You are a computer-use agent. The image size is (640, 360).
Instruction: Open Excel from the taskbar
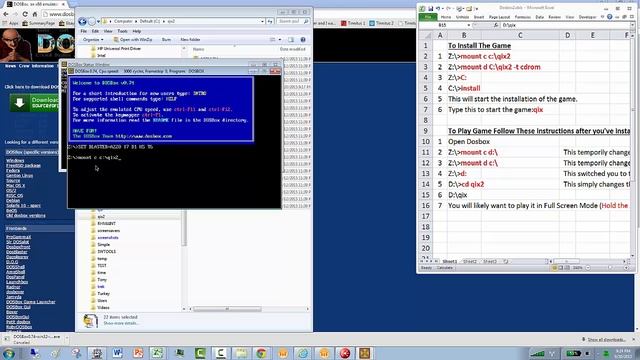(158, 353)
